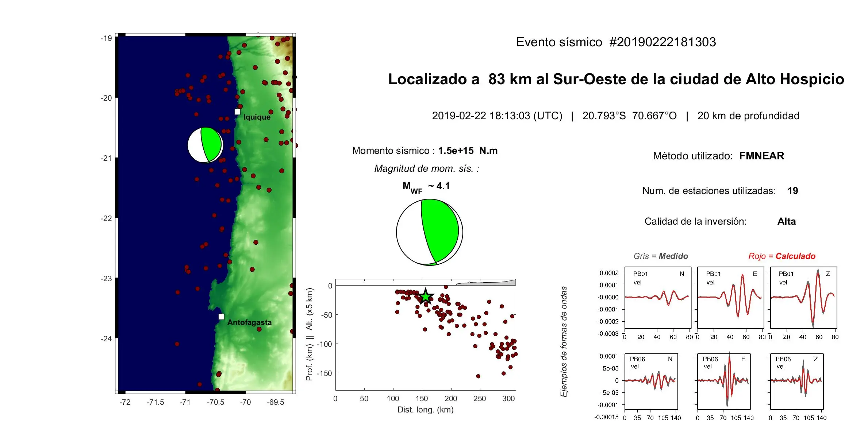Click the timestamp '2019-02-22 18:13:03 (UTC)'
The height and width of the screenshot is (442, 868).
coord(497,116)
